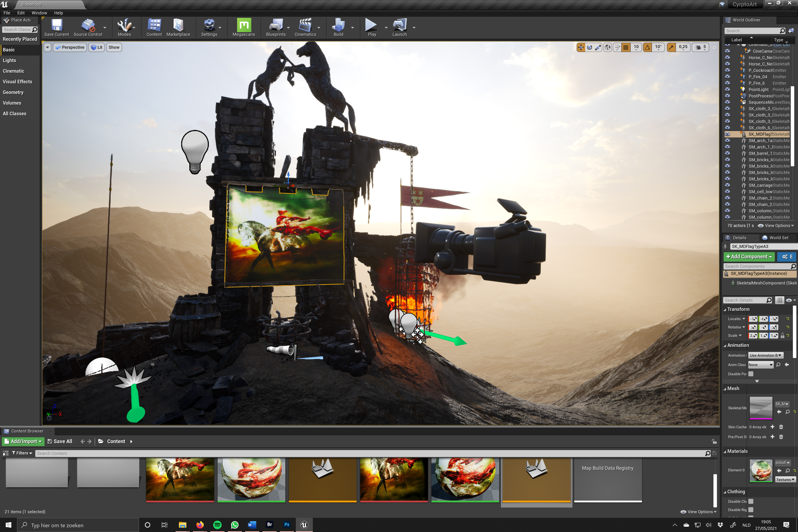
Task: Open the Perspective view mode menu
Action: coord(70,48)
